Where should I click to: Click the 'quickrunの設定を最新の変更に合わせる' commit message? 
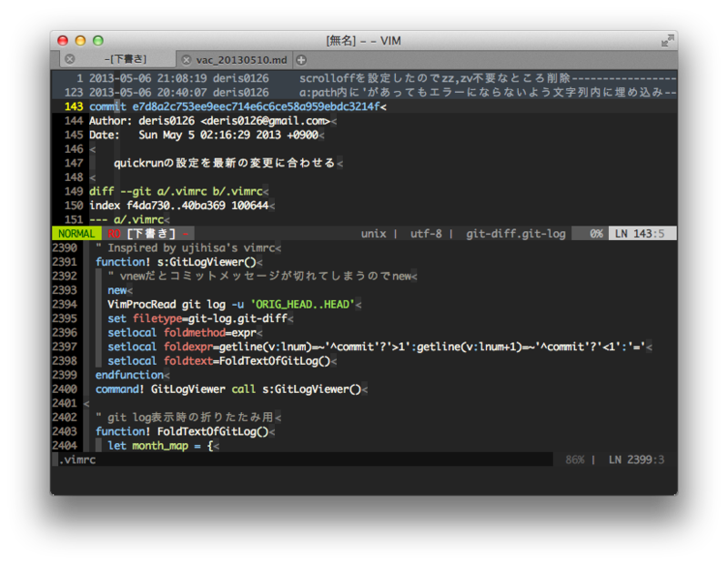[x=224, y=163]
